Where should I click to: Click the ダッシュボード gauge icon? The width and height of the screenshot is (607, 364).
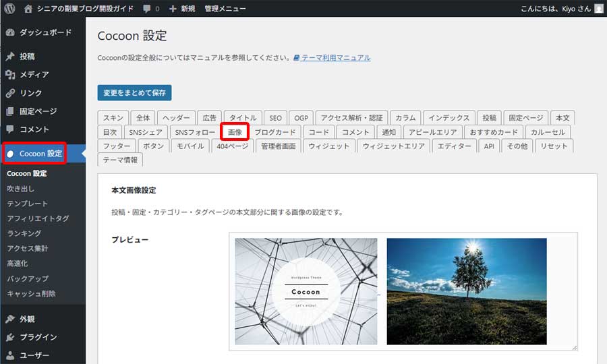[x=10, y=32]
